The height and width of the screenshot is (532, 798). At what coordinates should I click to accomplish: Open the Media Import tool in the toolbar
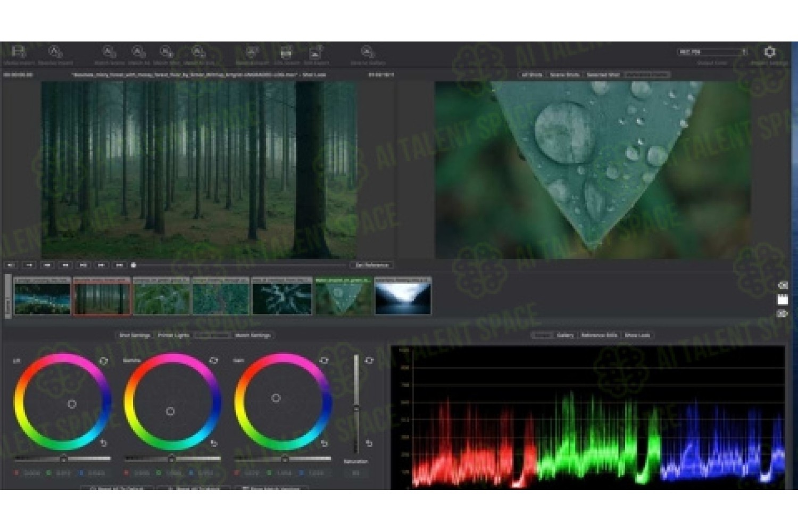19,52
